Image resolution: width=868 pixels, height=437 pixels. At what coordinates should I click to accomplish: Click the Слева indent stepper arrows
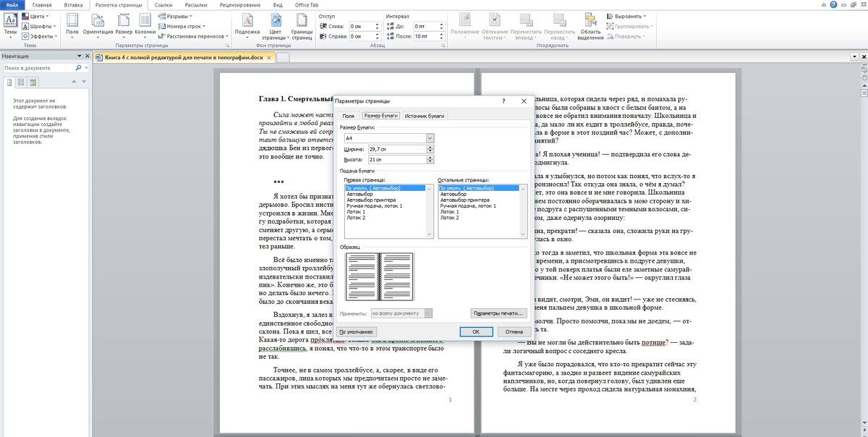click(x=375, y=25)
